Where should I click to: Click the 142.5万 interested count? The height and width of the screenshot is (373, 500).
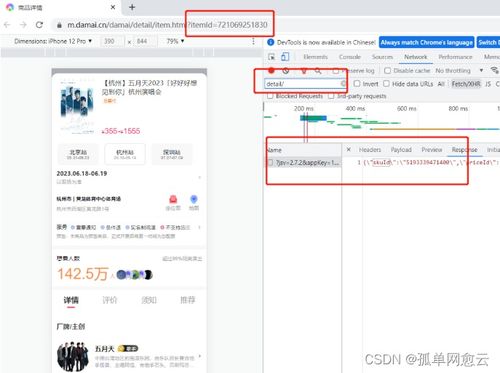83,274
